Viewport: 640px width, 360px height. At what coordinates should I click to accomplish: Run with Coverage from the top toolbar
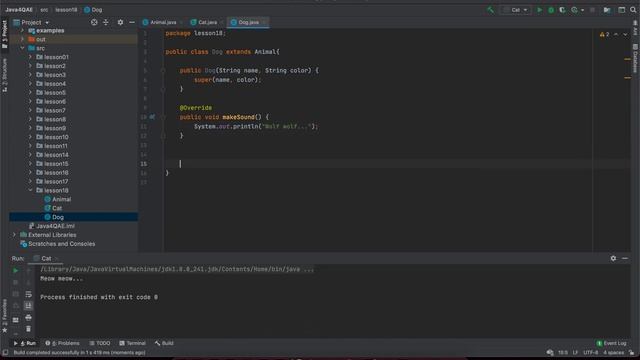[562, 10]
